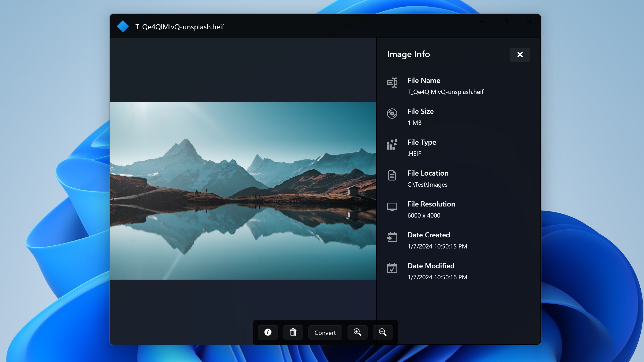The height and width of the screenshot is (362, 644).
Task: Zoom out of the image
Action: click(383, 332)
